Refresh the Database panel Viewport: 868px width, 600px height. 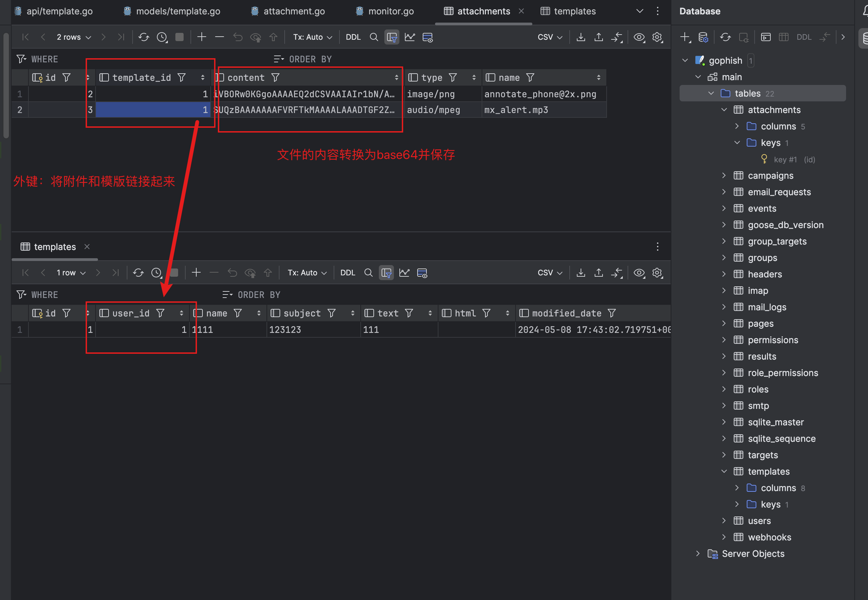pyautogui.click(x=725, y=37)
